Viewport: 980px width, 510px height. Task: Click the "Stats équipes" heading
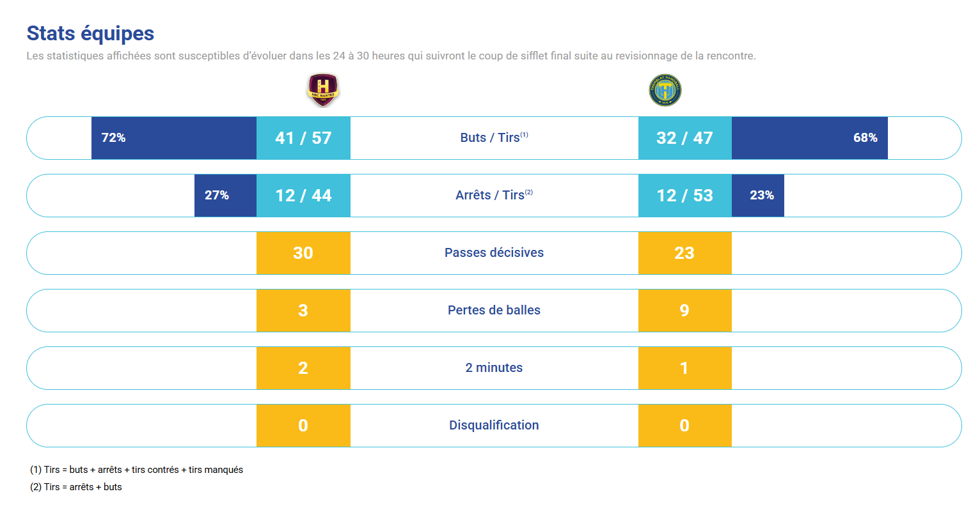pyautogui.click(x=90, y=33)
